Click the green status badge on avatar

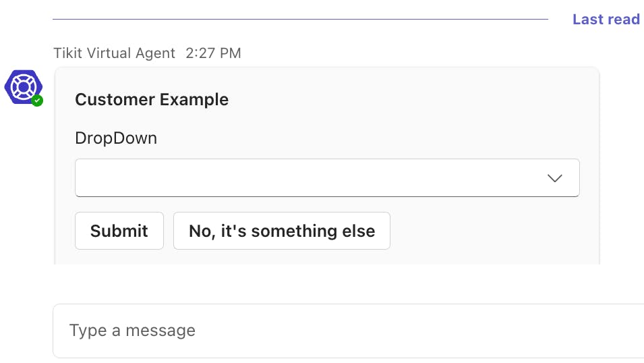point(37,101)
